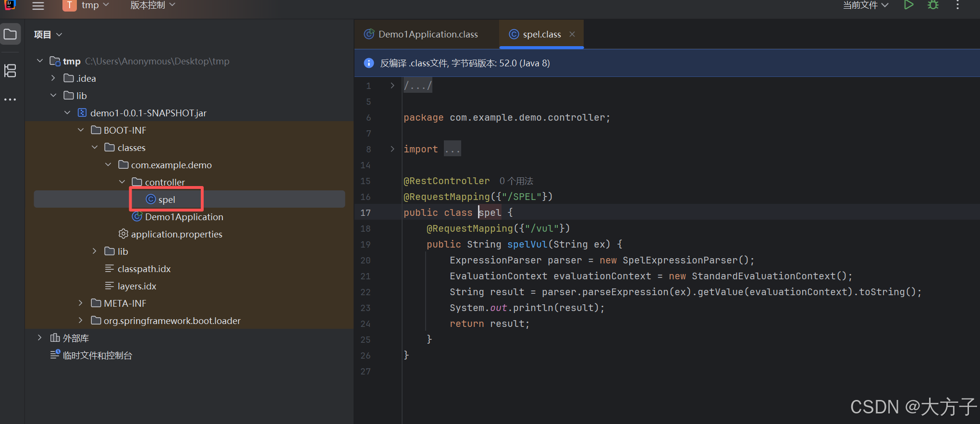
Task: Open the toolbar more-actions vertical dots
Action: (957, 5)
